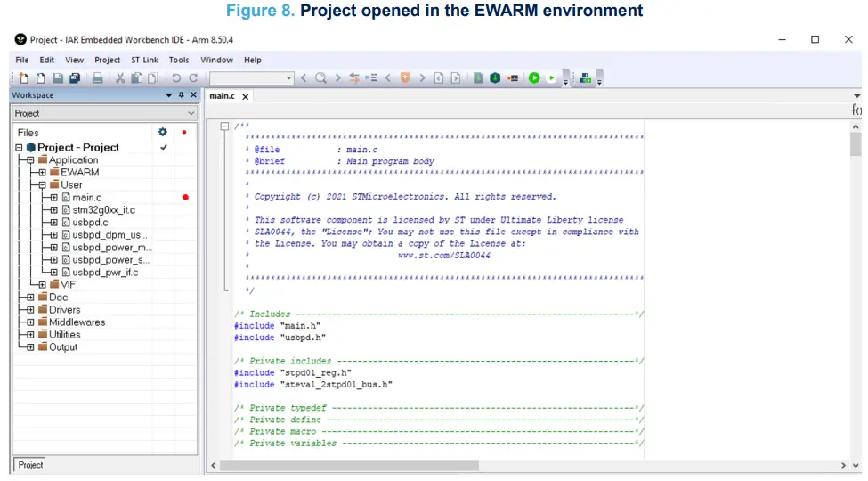Click the workspace settings gear icon
Image resolution: width=868 pixels, height=481 pixels.
(162, 132)
